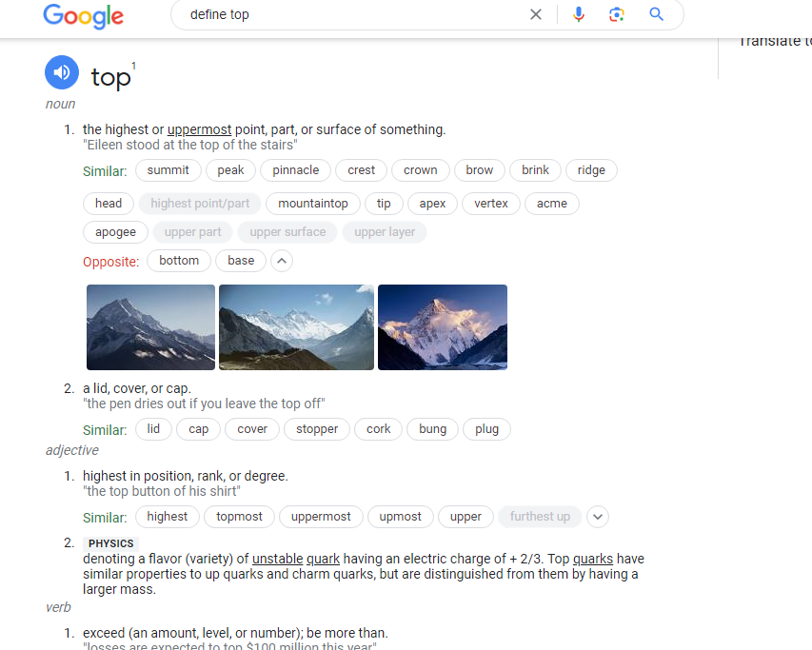Open the 'quark' definition link
The width and height of the screenshot is (812, 650).
pos(323,559)
